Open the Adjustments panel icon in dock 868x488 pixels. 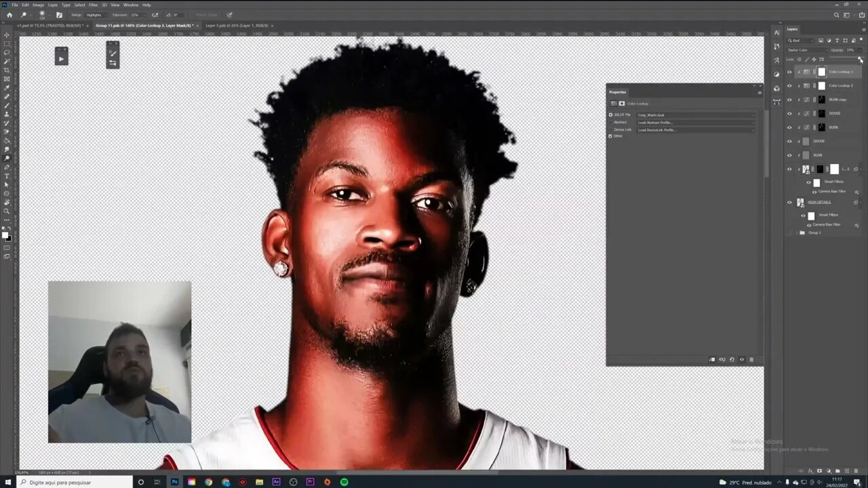click(x=776, y=75)
